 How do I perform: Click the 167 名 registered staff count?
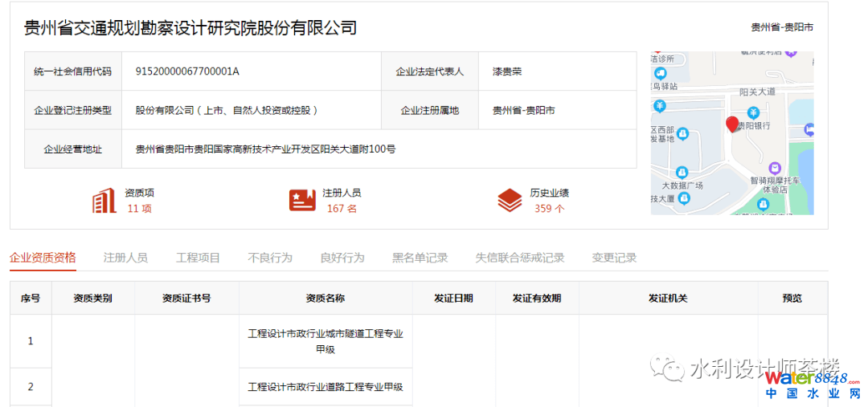[x=342, y=209]
